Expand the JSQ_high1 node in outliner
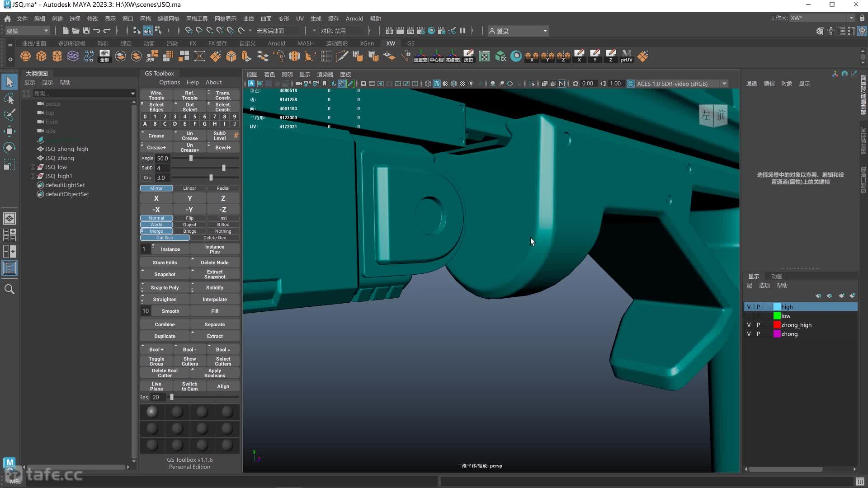The width and height of the screenshot is (868, 488). point(33,176)
